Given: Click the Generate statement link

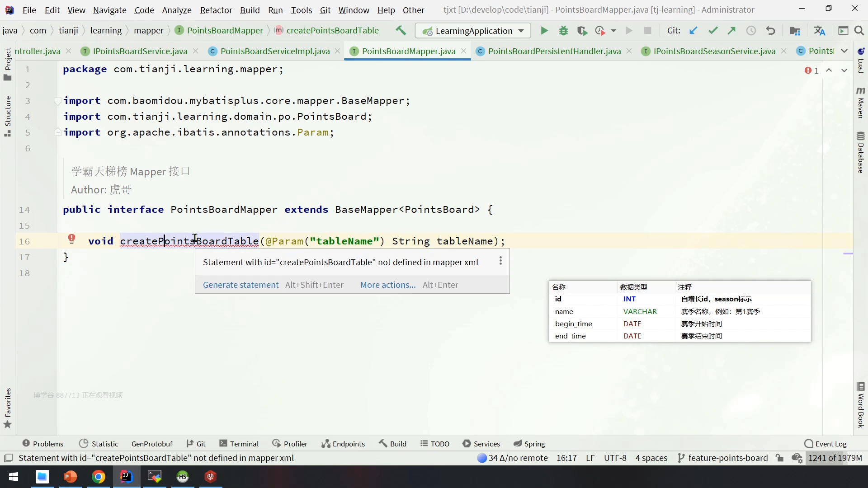Looking at the screenshot, I should coord(241,285).
